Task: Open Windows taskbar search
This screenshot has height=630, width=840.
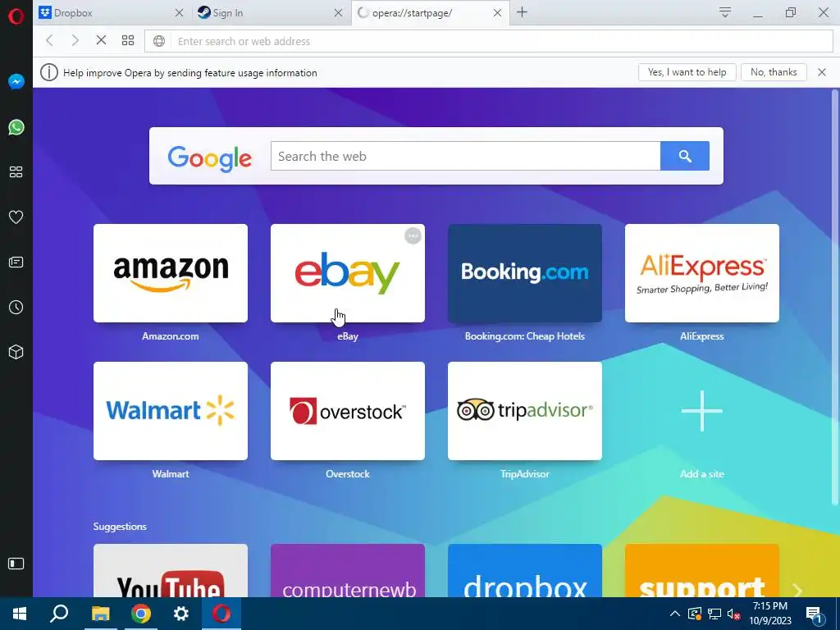Action: pos(59,614)
